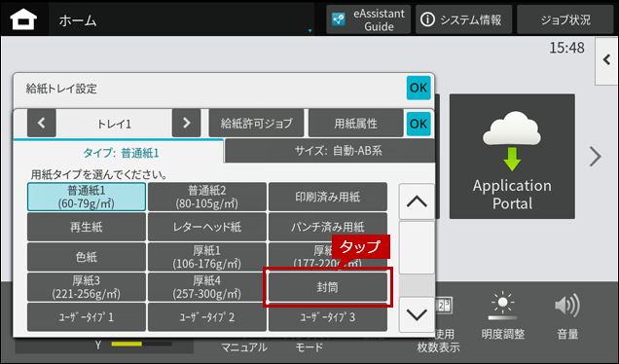This screenshot has height=364, width=619.
Task: Select 印刷済み用紙 paper type
Action: coord(328,197)
